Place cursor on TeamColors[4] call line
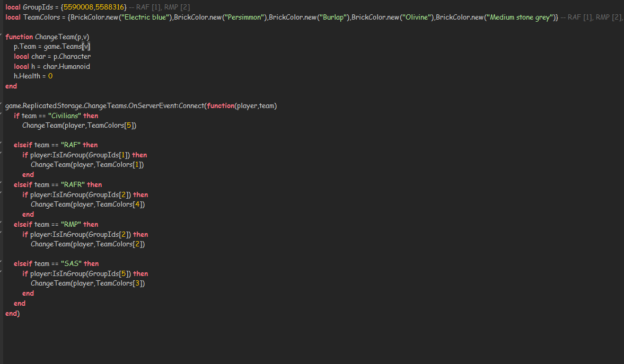Viewport: 624px width, 364px height. 87,205
